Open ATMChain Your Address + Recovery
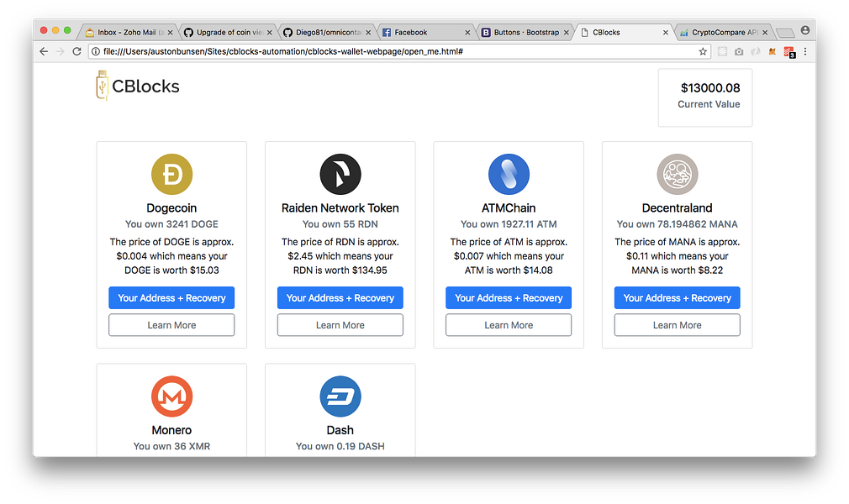849x504 pixels. (509, 297)
